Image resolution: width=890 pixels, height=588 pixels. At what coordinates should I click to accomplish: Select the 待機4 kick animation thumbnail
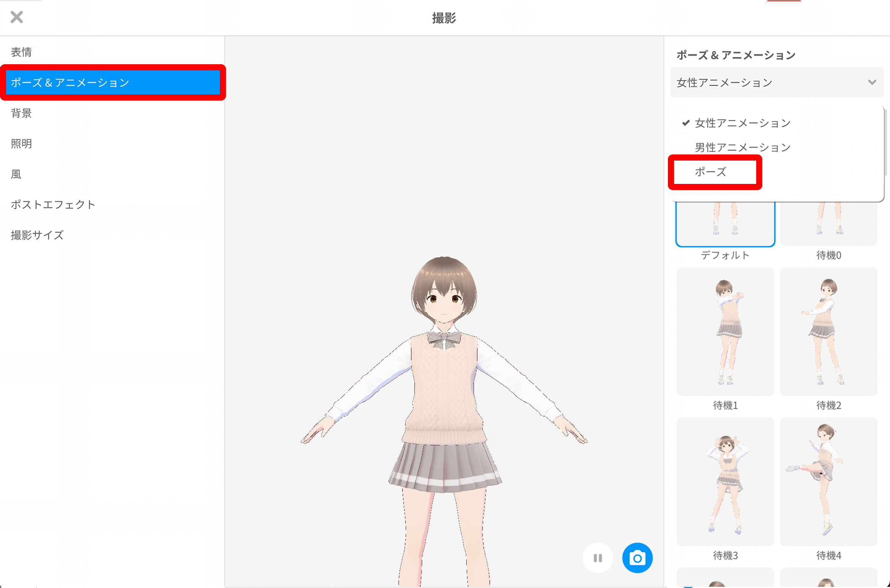coord(828,481)
